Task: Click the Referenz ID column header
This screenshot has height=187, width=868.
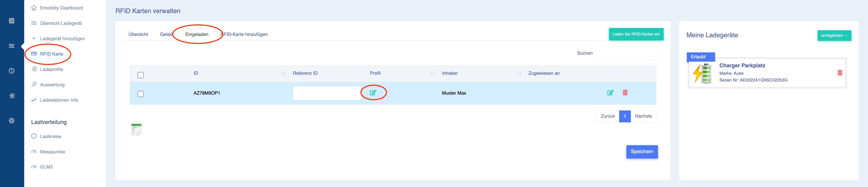Action: coord(305,73)
